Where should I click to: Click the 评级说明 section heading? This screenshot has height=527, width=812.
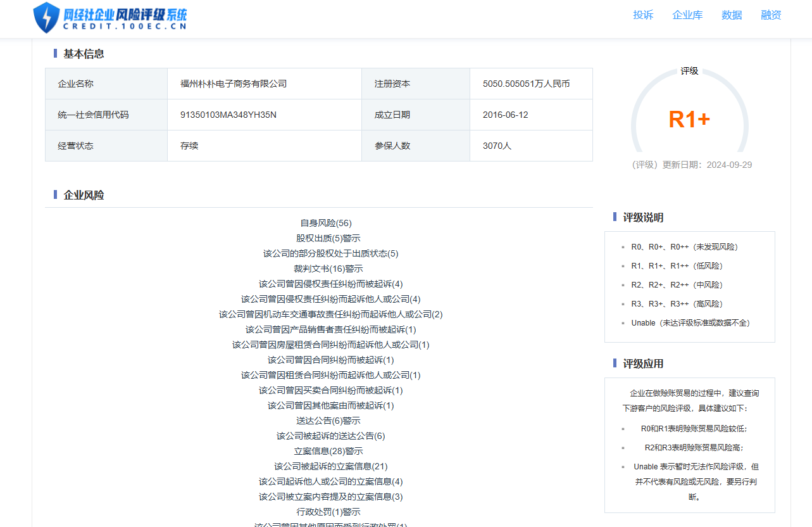[x=643, y=217]
